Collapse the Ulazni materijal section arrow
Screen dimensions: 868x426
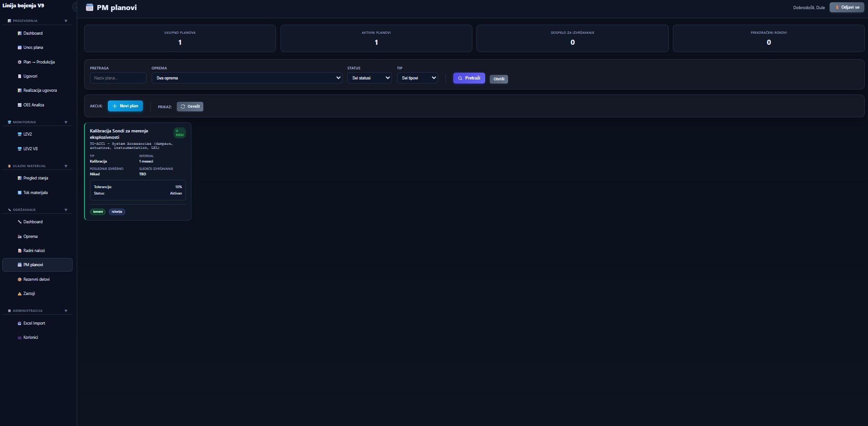coord(66,166)
